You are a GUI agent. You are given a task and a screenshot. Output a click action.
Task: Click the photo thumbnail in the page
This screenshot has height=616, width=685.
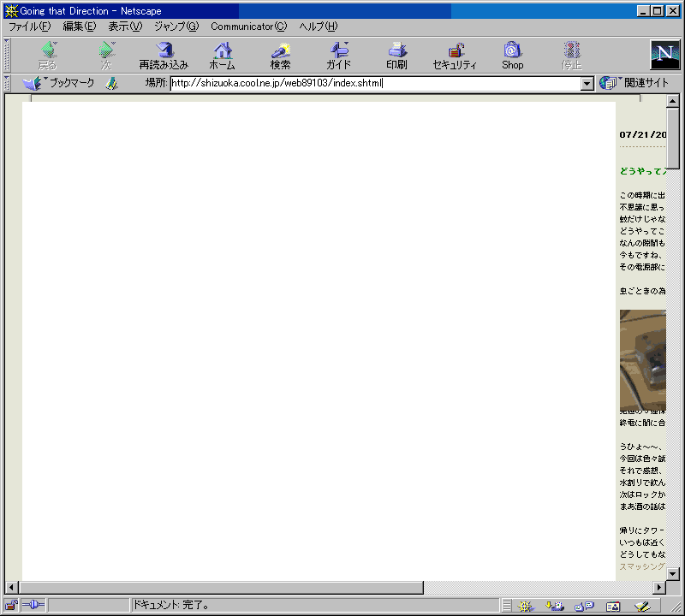643,360
